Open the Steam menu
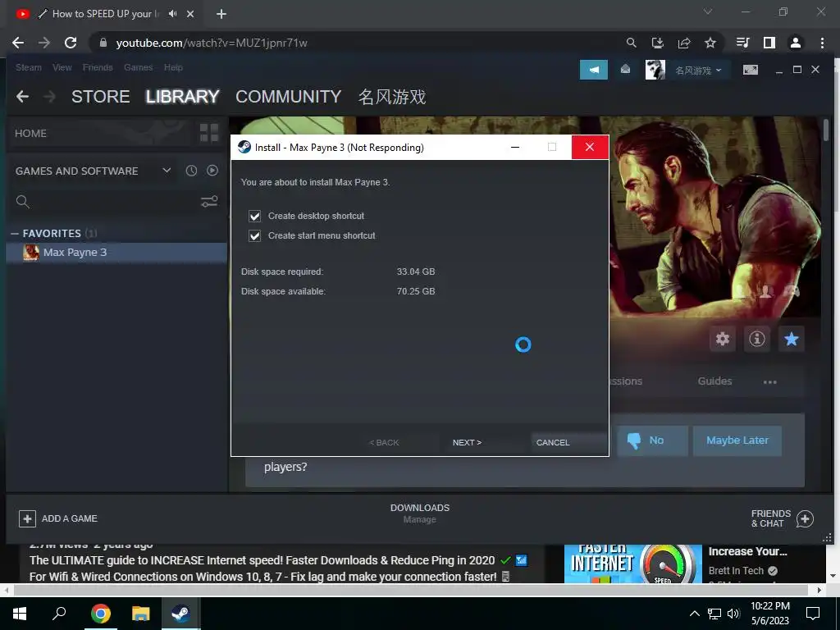 coord(29,67)
